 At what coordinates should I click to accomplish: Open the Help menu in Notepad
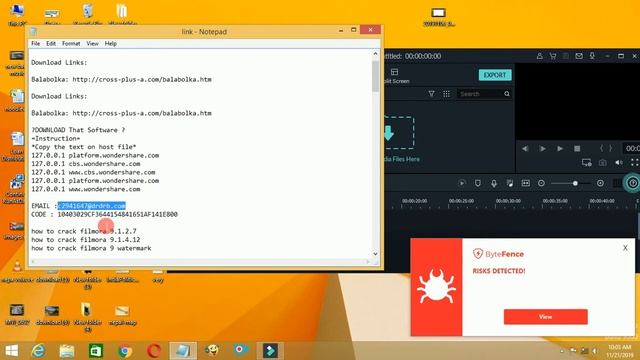click(x=111, y=43)
